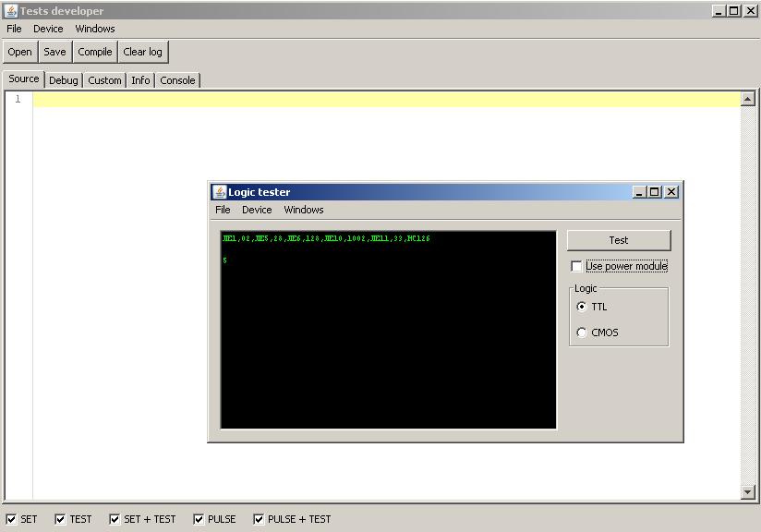Switch to the Debug tab
Image resolution: width=761 pixels, height=532 pixels.
64,80
